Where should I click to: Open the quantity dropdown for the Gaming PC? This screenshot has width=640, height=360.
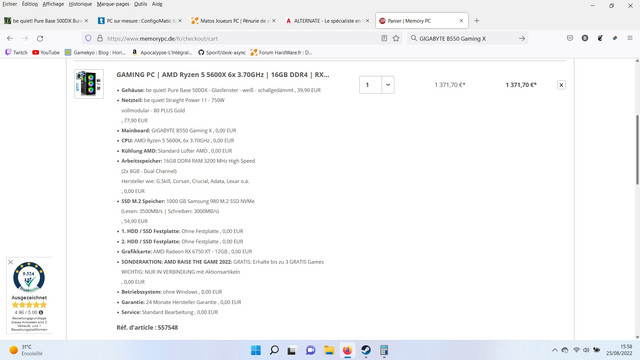388,85
